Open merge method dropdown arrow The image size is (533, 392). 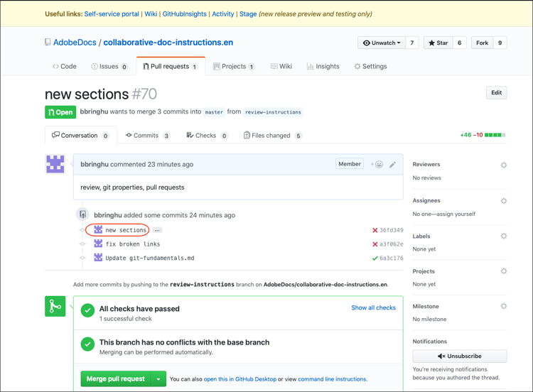pyautogui.click(x=158, y=379)
